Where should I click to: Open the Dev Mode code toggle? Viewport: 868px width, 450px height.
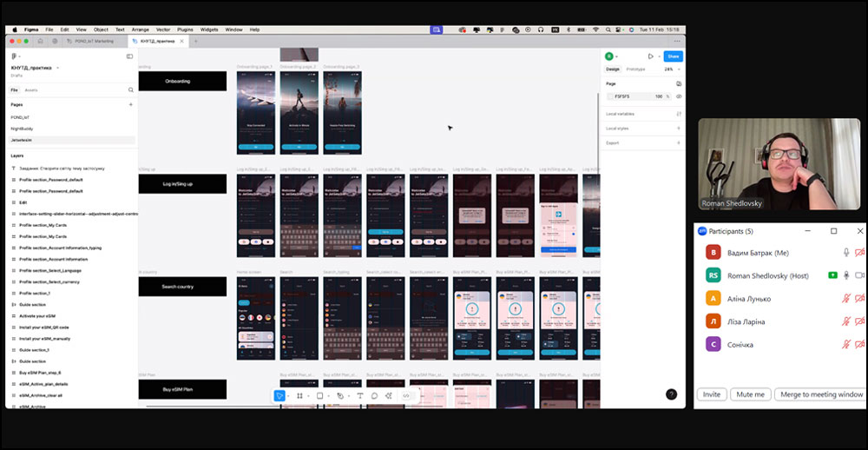point(405,395)
